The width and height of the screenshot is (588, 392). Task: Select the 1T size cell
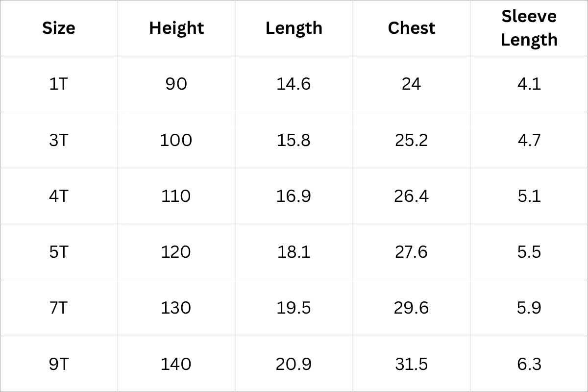59,84
